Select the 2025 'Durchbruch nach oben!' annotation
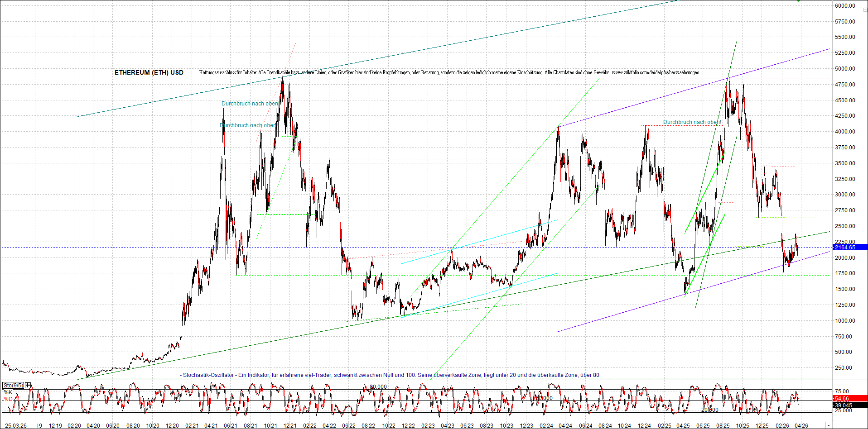The image size is (868, 429). pos(692,122)
